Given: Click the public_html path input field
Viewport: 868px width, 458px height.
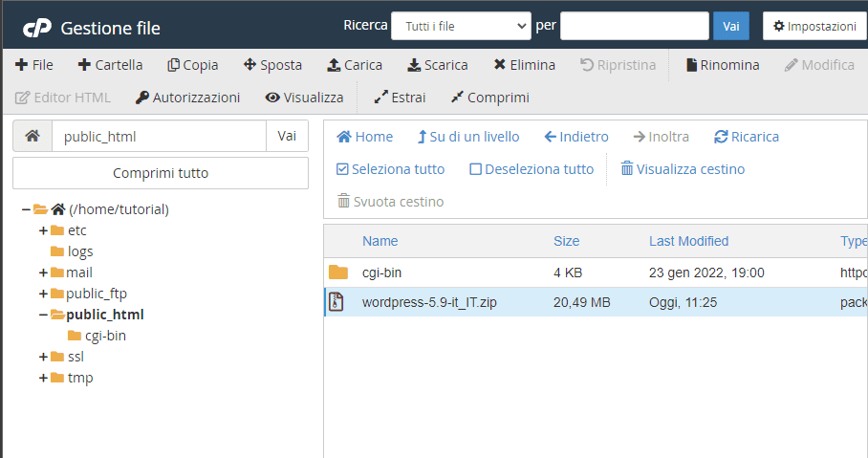Looking at the screenshot, I should coord(159,136).
